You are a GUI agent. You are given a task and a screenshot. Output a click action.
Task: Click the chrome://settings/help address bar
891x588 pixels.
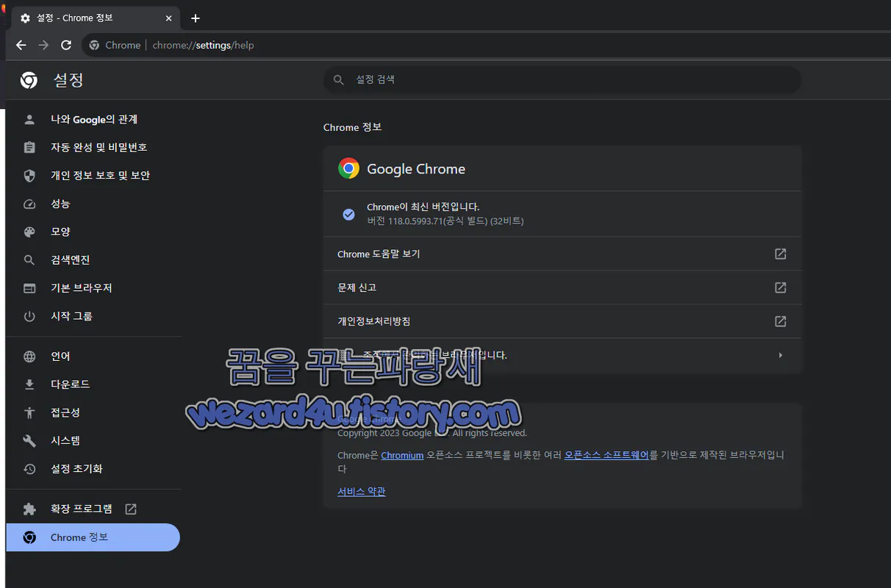click(485, 45)
